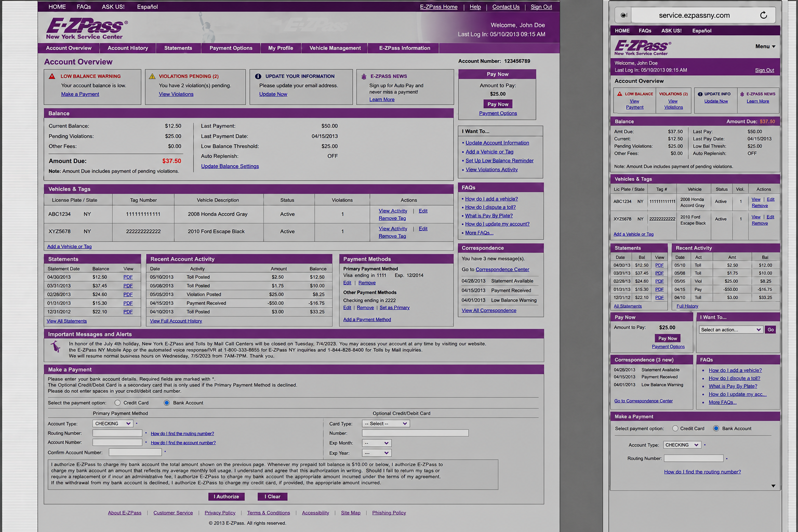Click Sign Out in the desktop header
This screenshot has width=798, height=532.
[541, 7]
